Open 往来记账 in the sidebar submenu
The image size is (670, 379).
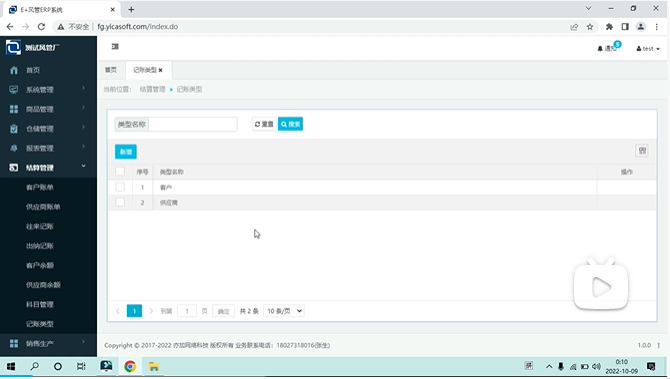pos(40,226)
